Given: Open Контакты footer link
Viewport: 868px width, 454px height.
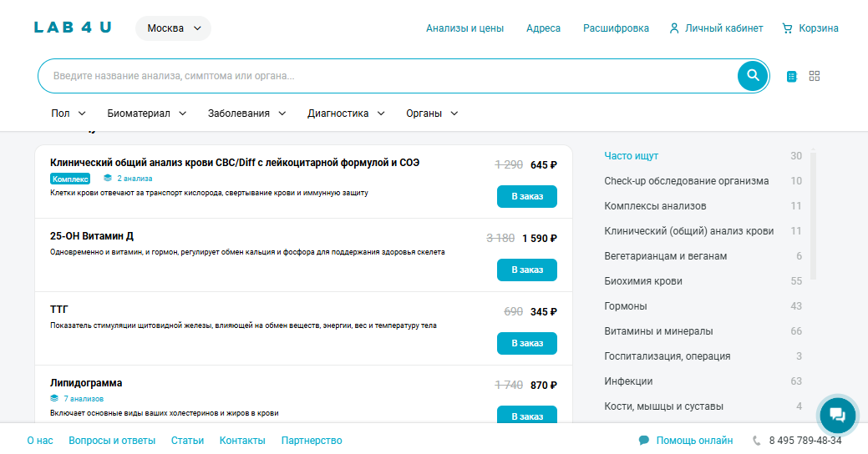Looking at the screenshot, I should click(x=242, y=441).
